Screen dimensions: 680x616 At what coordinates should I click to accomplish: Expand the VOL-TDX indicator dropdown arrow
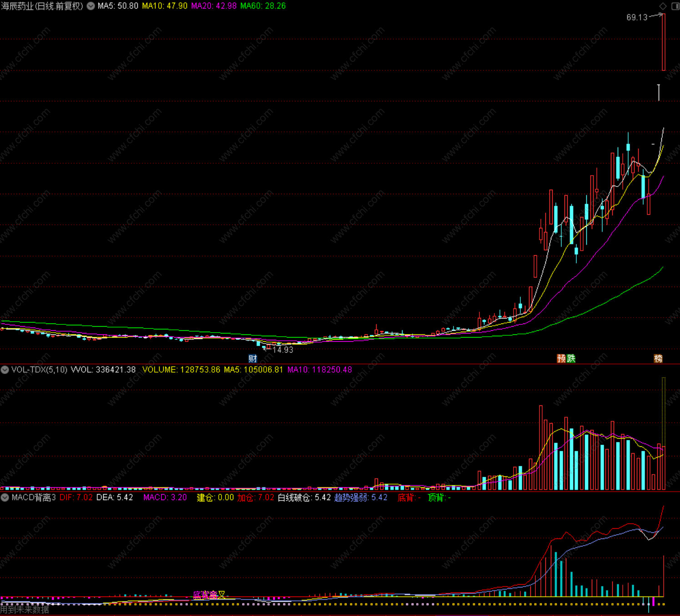(5, 369)
